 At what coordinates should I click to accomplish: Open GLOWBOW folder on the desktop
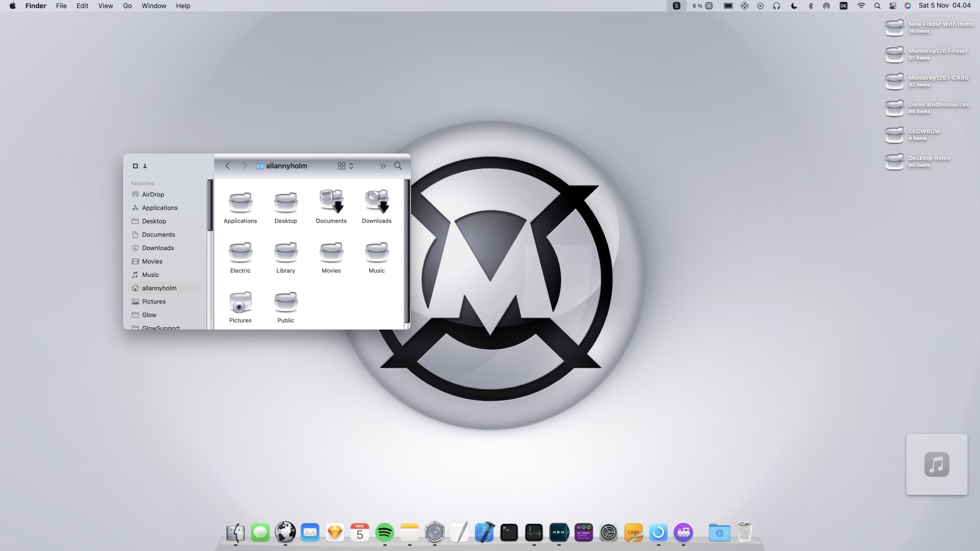click(x=895, y=134)
